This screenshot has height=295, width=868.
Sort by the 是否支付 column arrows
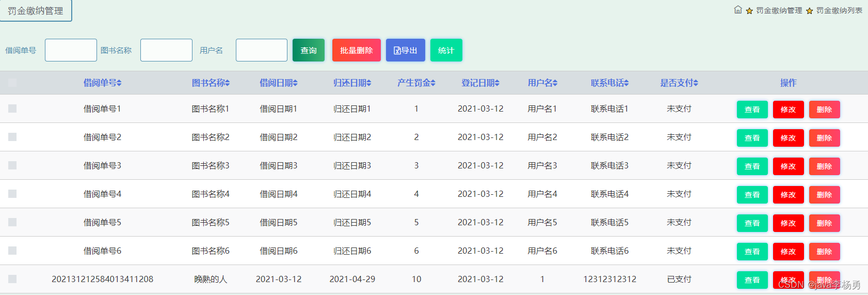[x=696, y=83]
